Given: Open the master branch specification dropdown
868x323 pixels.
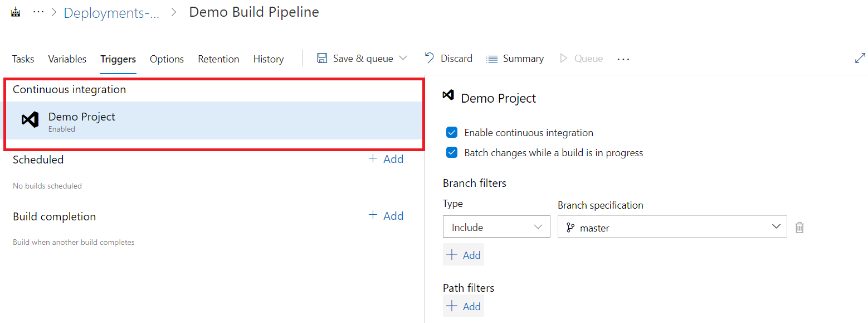Looking at the screenshot, I should [672, 226].
